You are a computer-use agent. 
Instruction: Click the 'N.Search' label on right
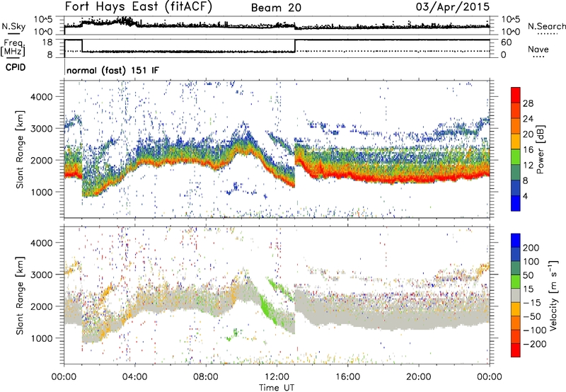click(x=546, y=26)
